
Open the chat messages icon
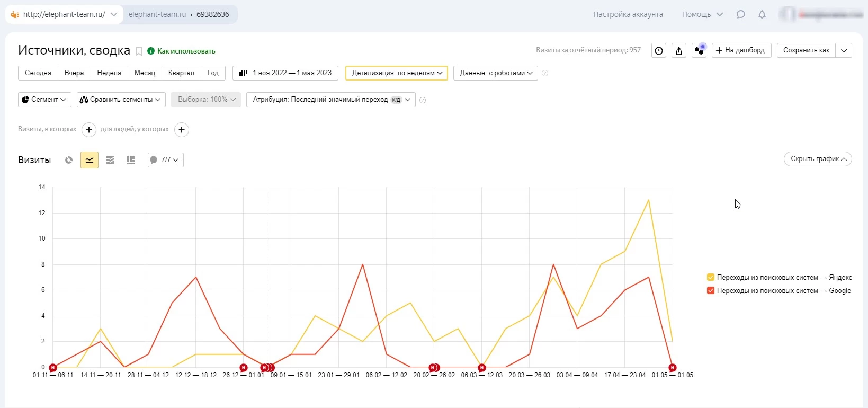point(741,14)
